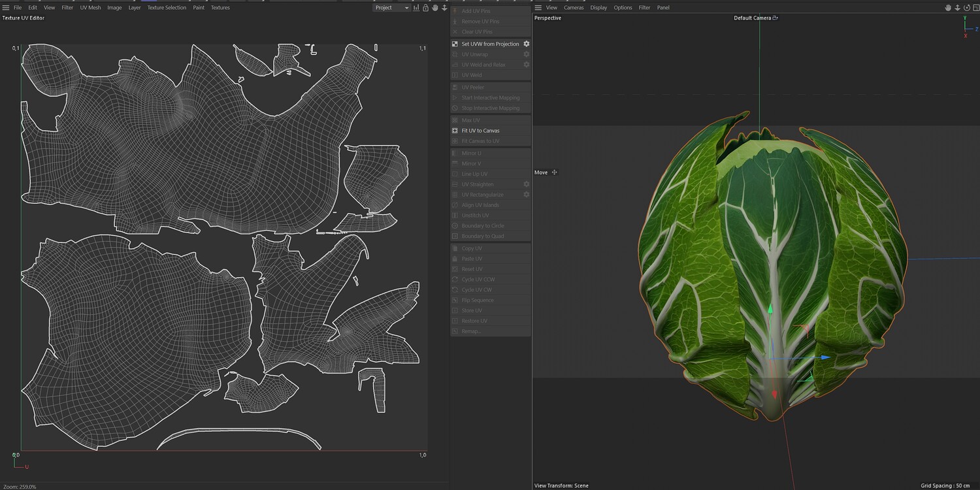Click Remove UV Pins command
The height and width of the screenshot is (490, 980).
point(490,22)
